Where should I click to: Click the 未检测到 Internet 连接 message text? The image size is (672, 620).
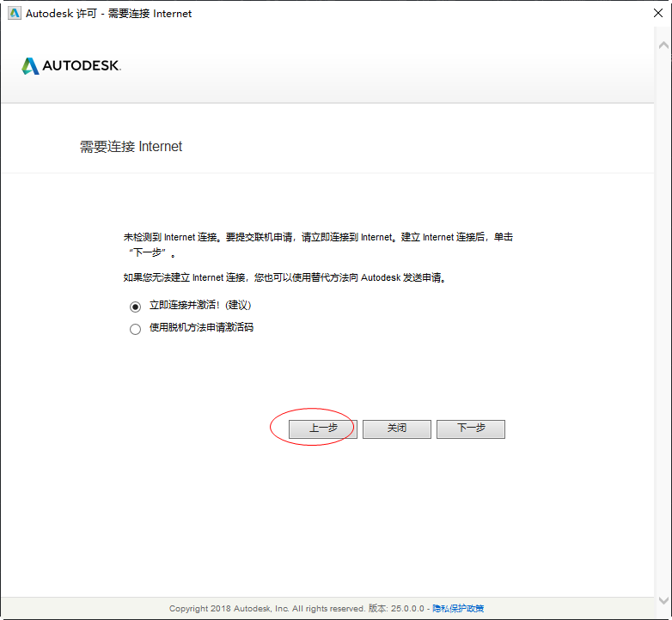pyautogui.click(x=318, y=245)
